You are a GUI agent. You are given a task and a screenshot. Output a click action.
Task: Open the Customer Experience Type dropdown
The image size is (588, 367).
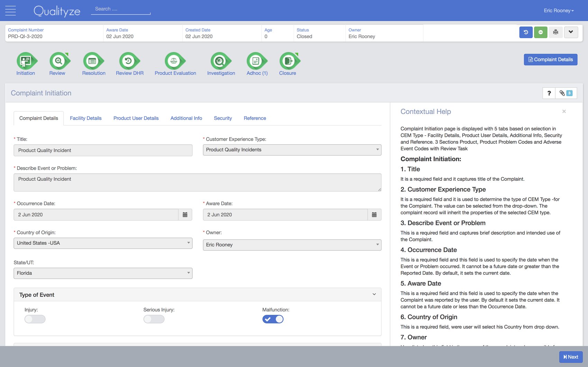[377, 150]
